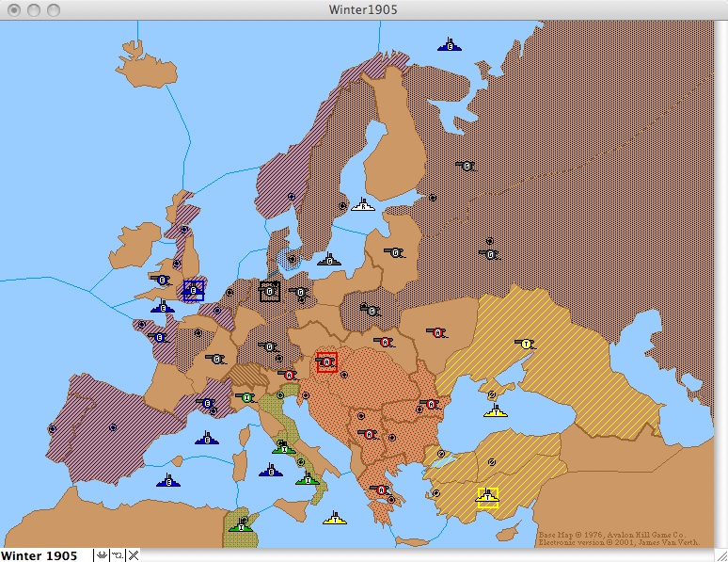The width and height of the screenshot is (728, 562).
Task: Click the Winter 1905 phase label at bottom
Action: pyautogui.click(x=39, y=555)
